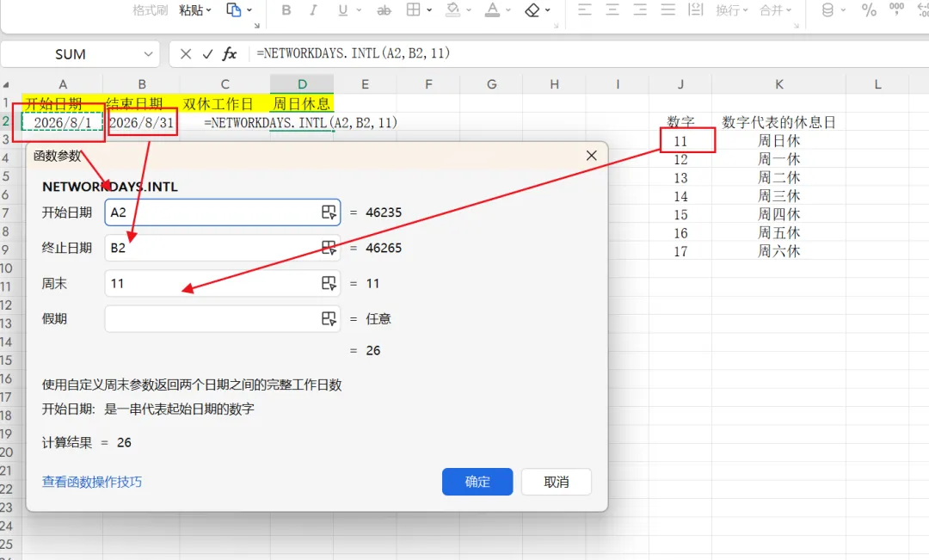Viewport: 929px width, 560px height.
Task: Click range selector icon for 周末
Action: tap(329, 283)
